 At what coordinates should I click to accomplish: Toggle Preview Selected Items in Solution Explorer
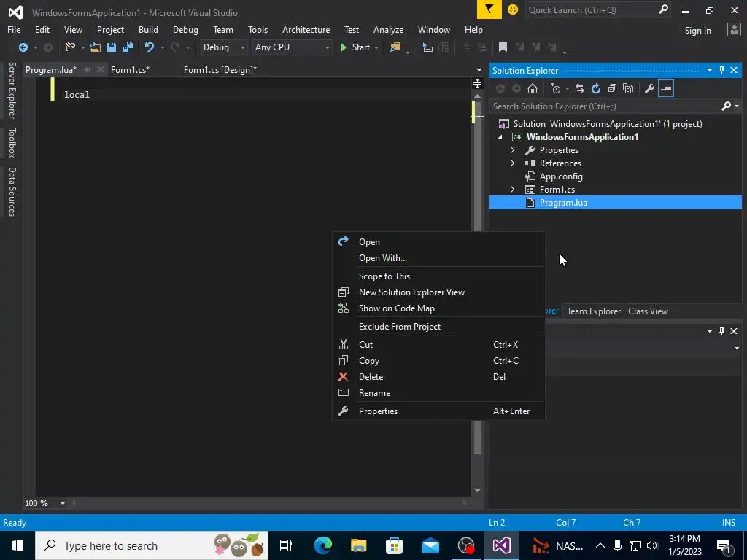666,88
